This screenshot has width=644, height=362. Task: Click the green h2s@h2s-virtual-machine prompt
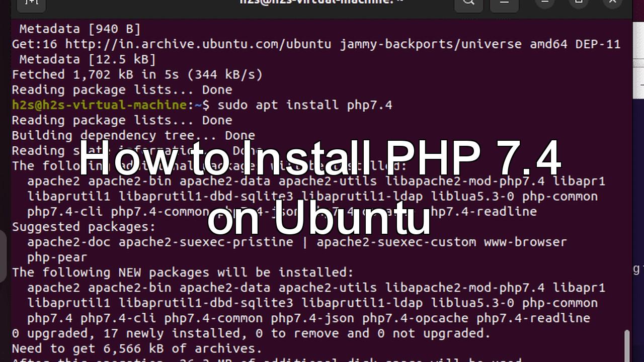pyautogui.click(x=99, y=105)
